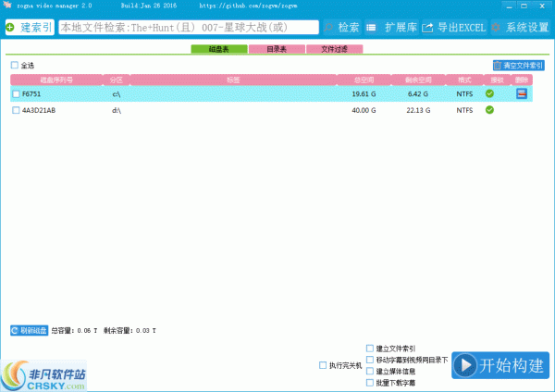Image resolution: width=555 pixels, height=392 pixels.
Task: Click the green status check for drive c:\
Action: (x=489, y=93)
